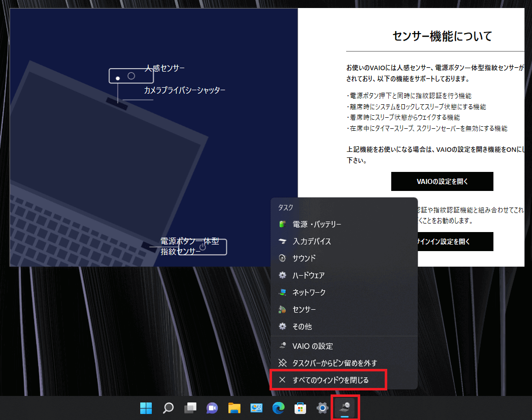Click the gear icon beside ハードウェア
The height and width of the screenshot is (420, 532).
point(283,275)
